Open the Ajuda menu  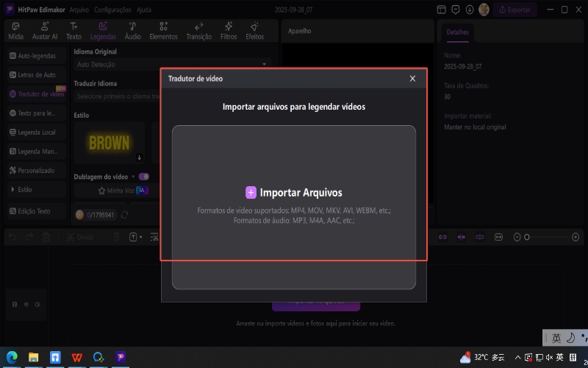coord(144,10)
